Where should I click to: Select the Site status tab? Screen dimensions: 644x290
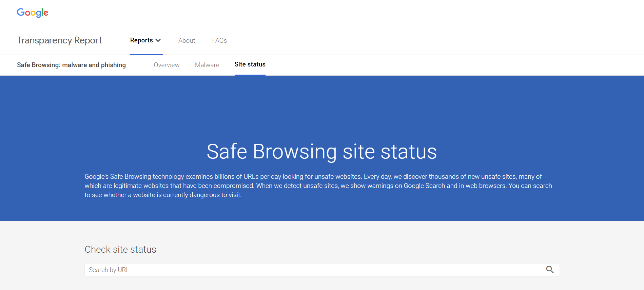pos(250,64)
